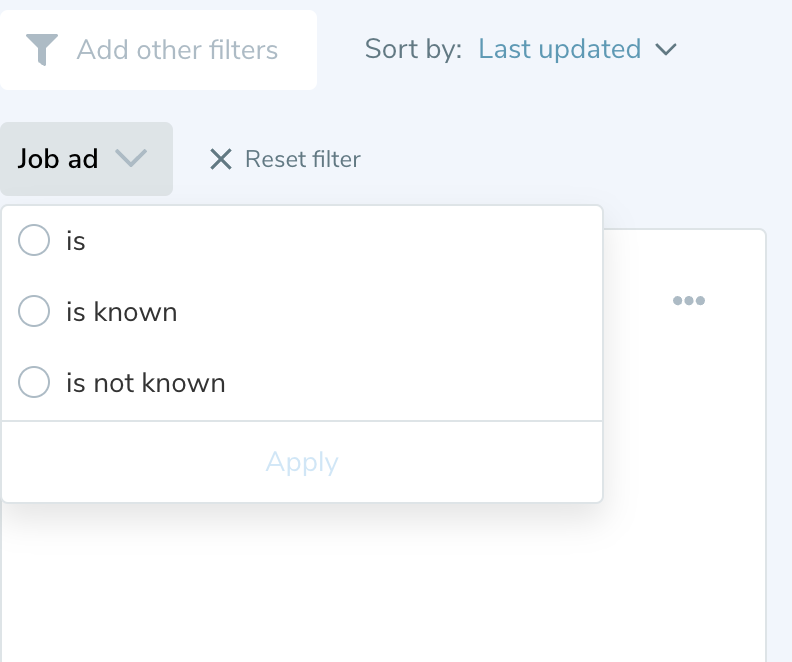Screen dimensions: 792x662
Task: Click the funnel filter icon
Action: pos(42,49)
